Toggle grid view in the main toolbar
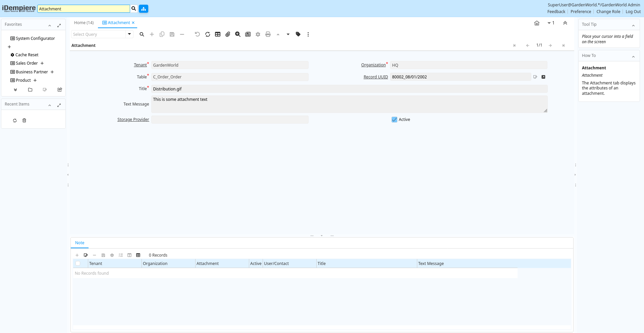Screen dimensions: 644x333 218,34
